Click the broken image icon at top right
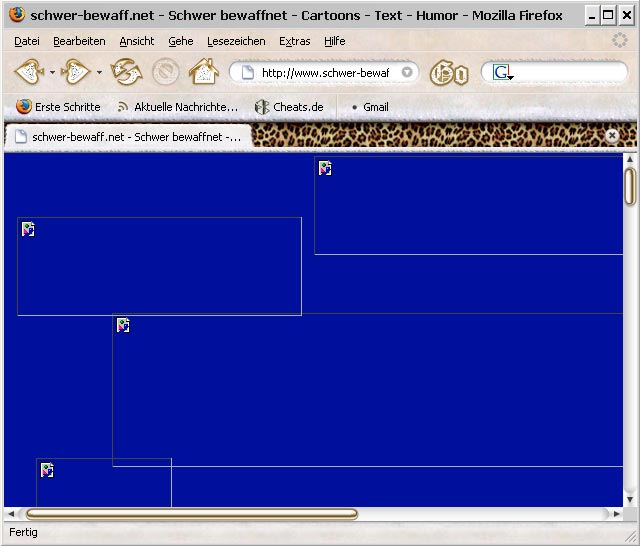Viewport: 640px width, 546px height. click(325, 168)
